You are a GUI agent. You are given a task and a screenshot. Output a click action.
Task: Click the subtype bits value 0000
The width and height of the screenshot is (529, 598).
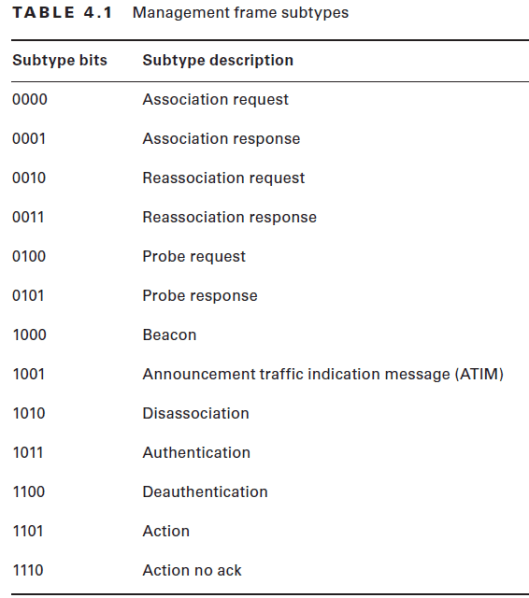pyautogui.click(x=30, y=100)
